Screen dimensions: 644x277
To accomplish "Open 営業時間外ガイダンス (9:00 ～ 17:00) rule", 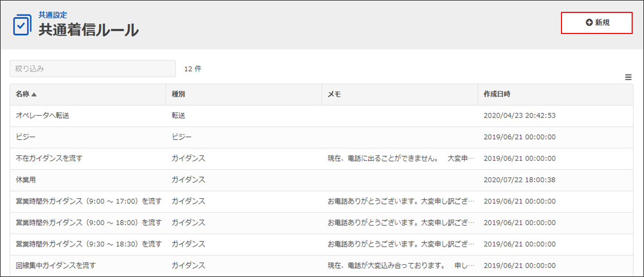I will click(x=89, y=201).
